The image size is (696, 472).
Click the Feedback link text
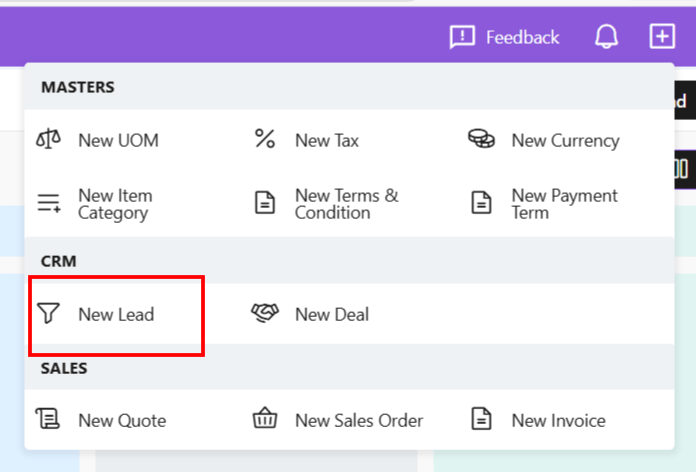522,37
